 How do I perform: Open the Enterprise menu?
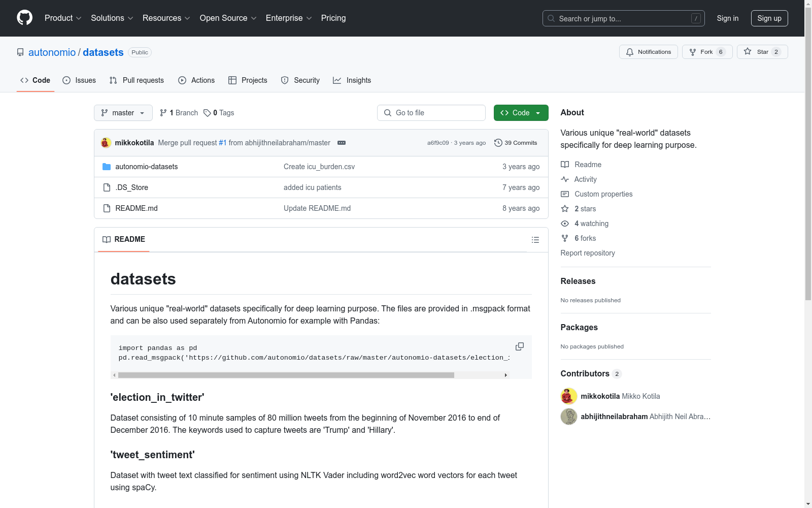289,18
